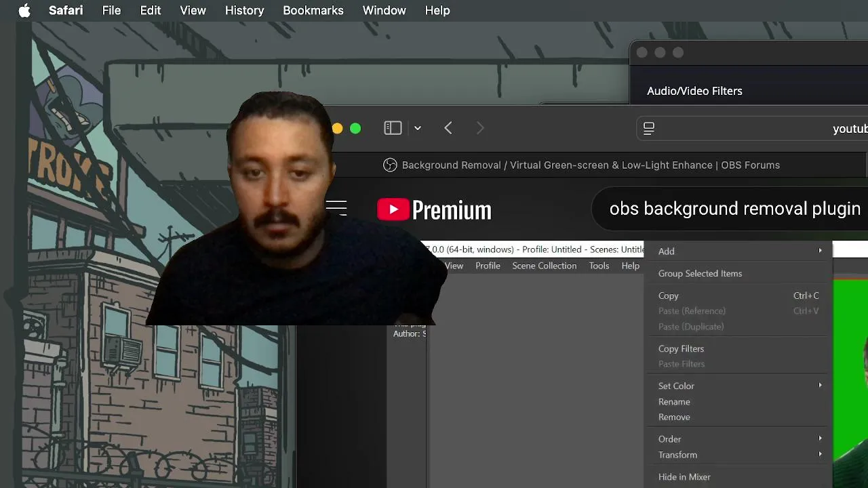The height and width of the screenshot is (488, 868).
Task: Toggle Safari's sidebar with the sidebar icon
Action: (x=393, y=127)
